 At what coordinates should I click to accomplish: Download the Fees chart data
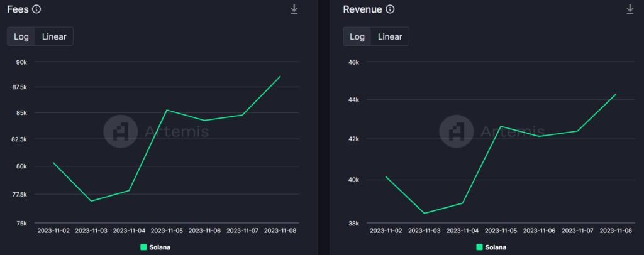294,9
